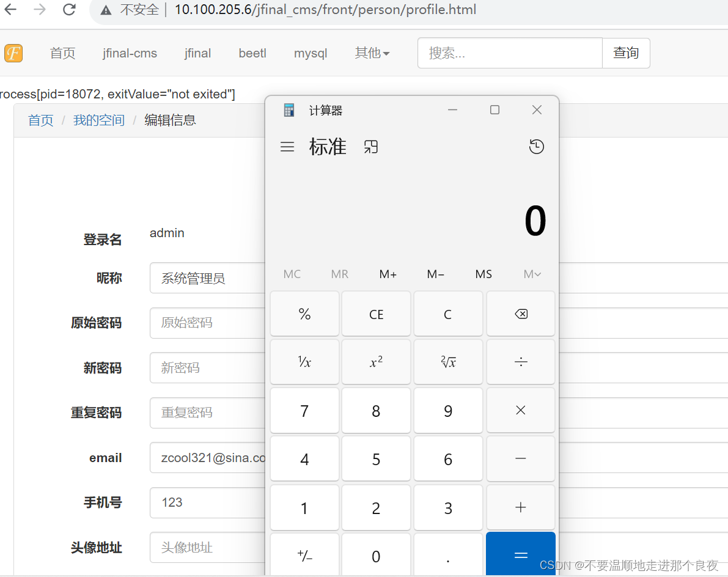Open beetl nav item
The image size is (728, 577).
(x=252, y=53)
